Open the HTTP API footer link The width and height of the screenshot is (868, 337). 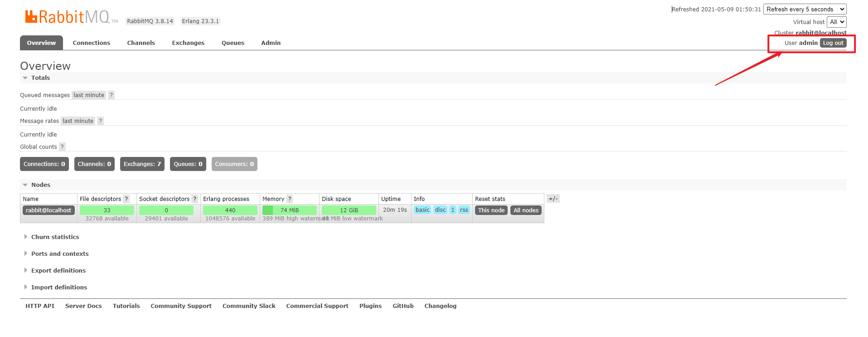coord(40,306)
